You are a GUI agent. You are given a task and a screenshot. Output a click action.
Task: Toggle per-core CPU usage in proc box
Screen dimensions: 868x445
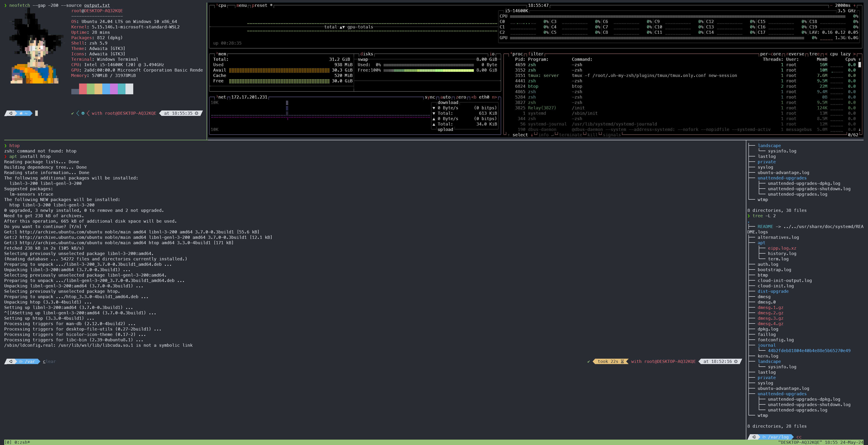click(770, 54)
